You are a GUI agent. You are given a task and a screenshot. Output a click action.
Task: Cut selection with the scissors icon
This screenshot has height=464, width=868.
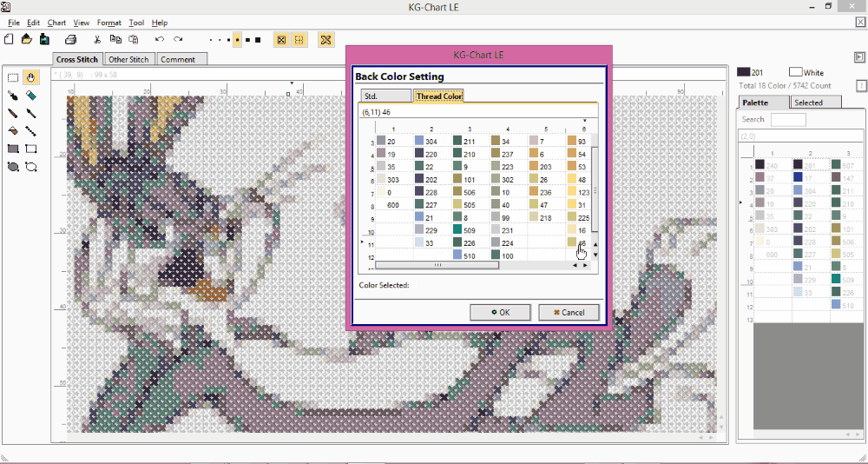(97, 39)
